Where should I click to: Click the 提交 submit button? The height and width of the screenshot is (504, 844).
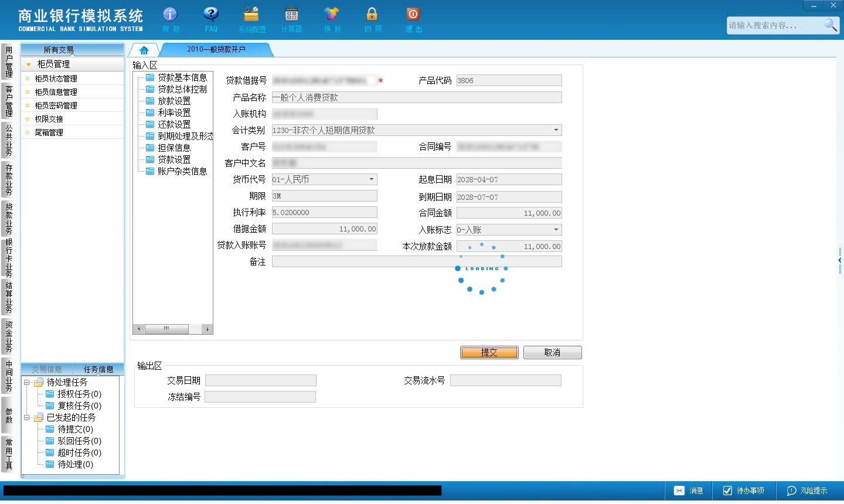click(489, 352)
